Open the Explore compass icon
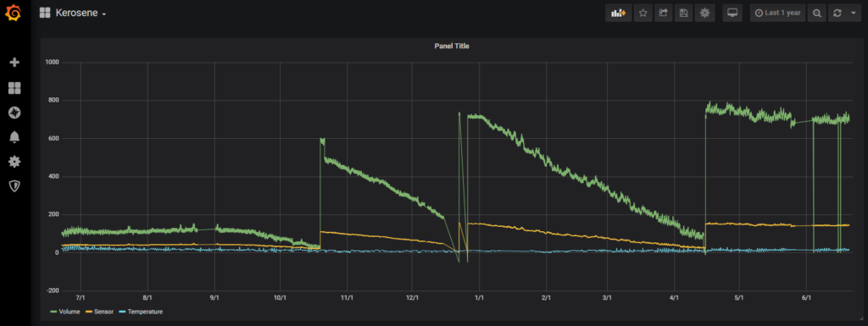This screenshot has width=868, height=326. tap(14, 113)
